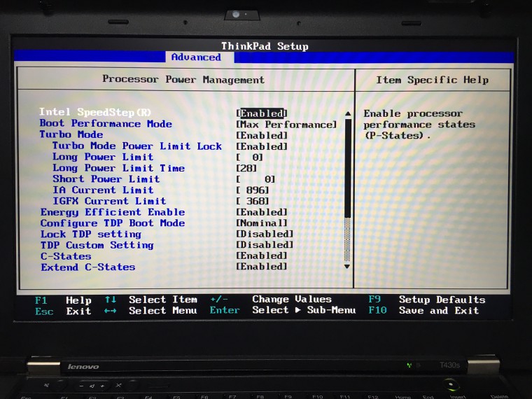The height and width of the screenshot is (399, 532).
Task: Open Configure TDP Boot Mode Nominal option
Action: 262,223
